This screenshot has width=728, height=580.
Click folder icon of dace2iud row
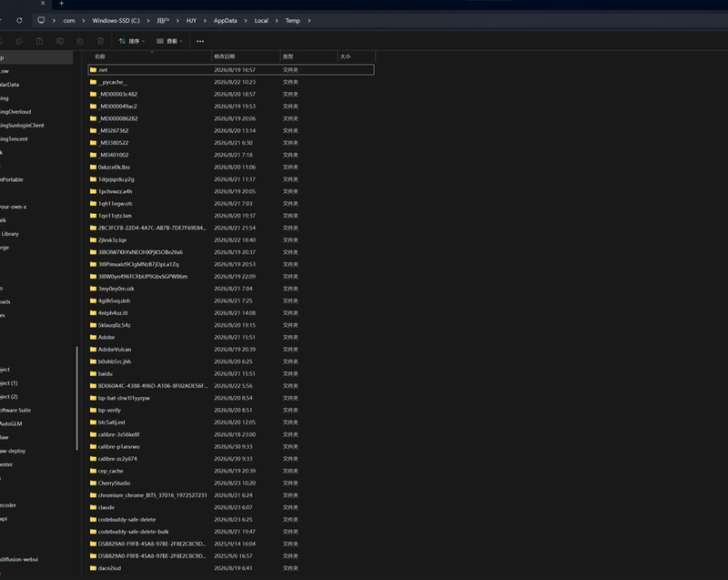94,568
